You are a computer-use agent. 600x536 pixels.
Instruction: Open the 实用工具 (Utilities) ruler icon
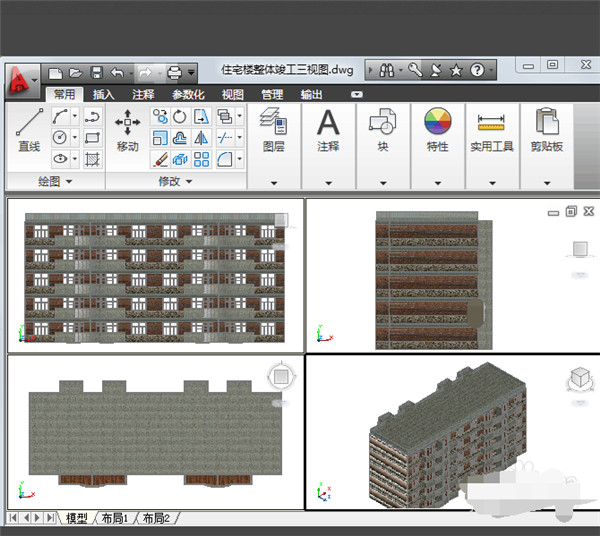tap(491, 124)
